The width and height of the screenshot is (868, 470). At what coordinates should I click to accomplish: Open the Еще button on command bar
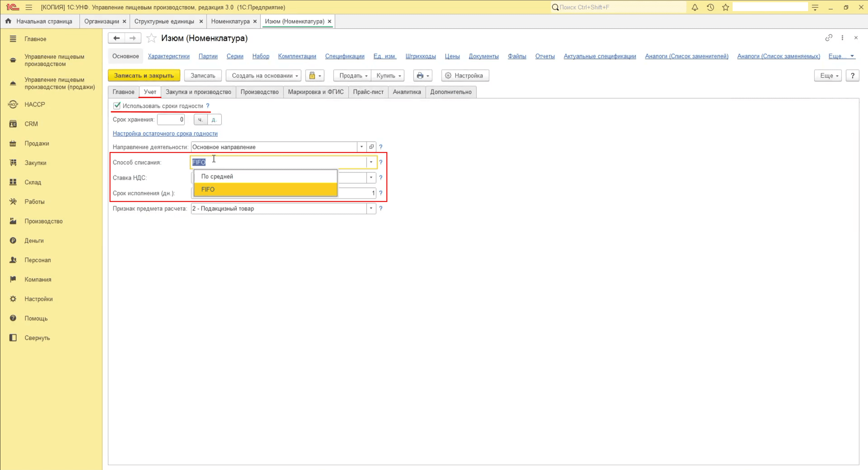pos(828,75)
